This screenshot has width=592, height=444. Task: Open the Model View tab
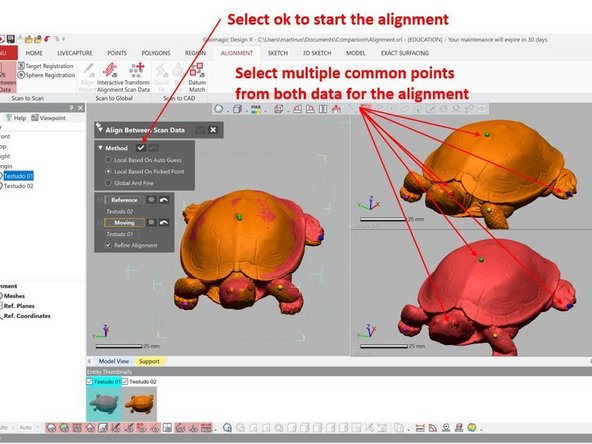point(114,361)
